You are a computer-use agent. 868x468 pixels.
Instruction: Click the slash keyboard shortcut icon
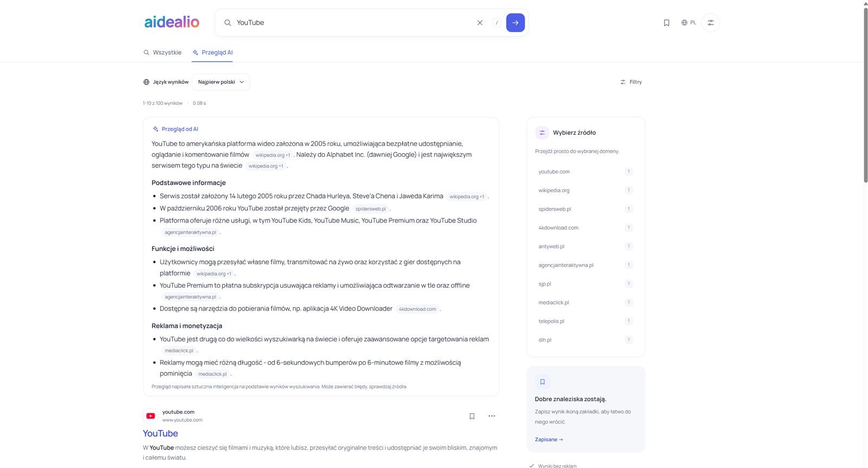tap(497, 23)
